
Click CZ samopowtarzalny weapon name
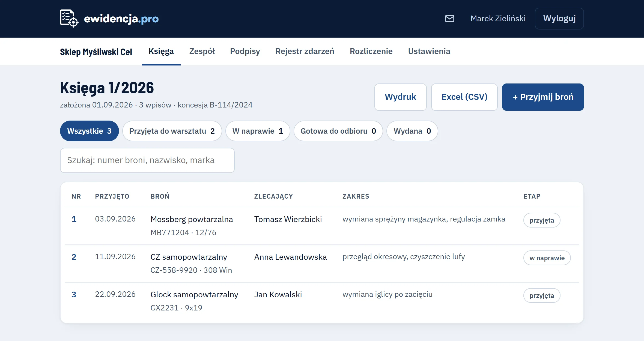click(x=189, y=257)
